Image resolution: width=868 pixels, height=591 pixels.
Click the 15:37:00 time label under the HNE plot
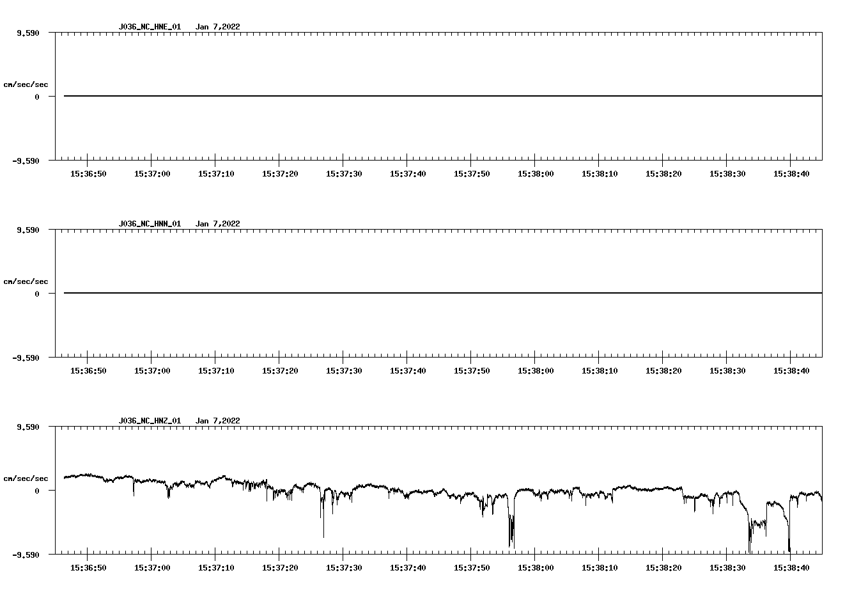pyautogui.click(x=152, y=174)
